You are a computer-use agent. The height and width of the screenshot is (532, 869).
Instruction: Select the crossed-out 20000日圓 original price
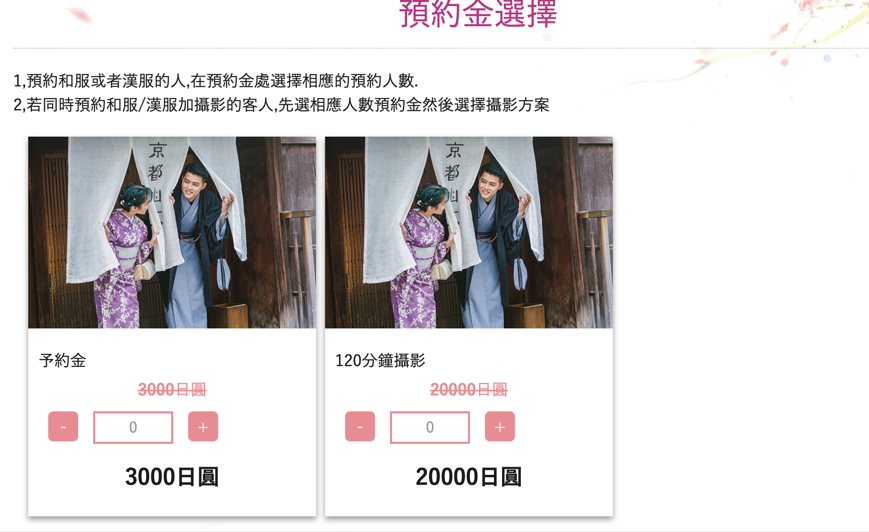click(469, 390)
